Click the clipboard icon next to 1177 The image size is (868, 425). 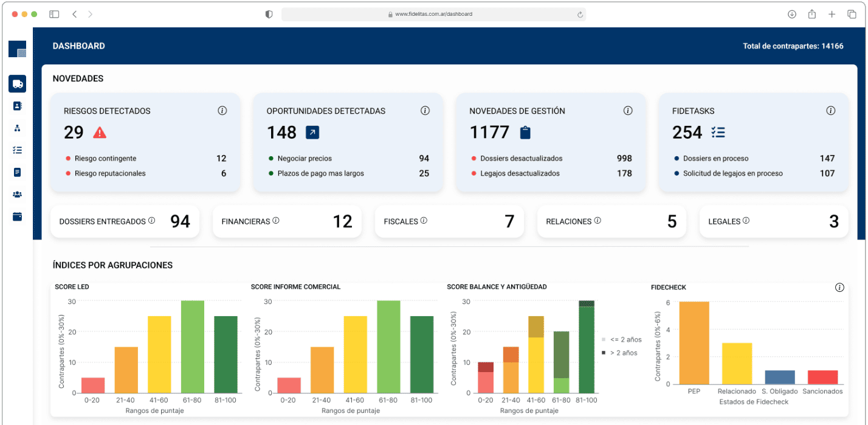pyautogui.click(x=525, y=132)
